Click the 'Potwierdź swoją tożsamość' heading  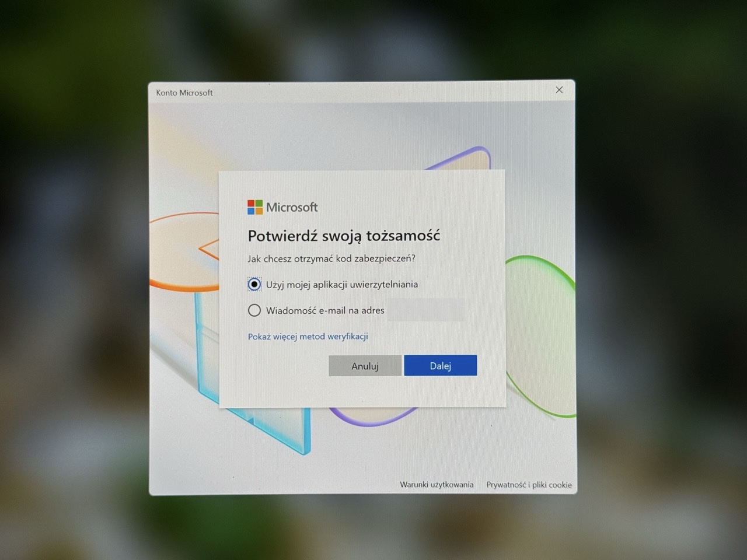[344, 236]
